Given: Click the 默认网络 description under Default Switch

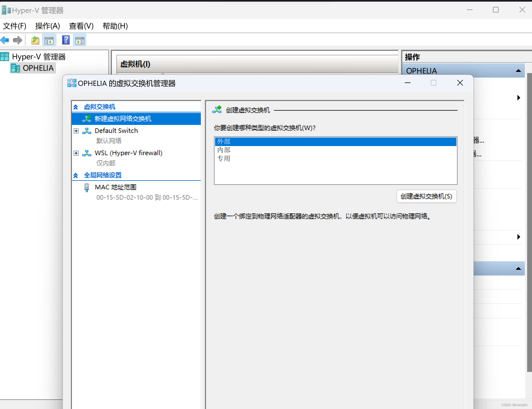Looking at the screenshot, I should pyautogui.click(x=109, y=141).
